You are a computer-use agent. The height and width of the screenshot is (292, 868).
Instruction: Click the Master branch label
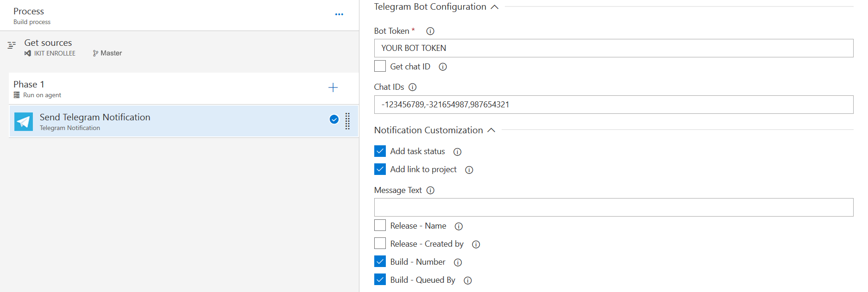[x=111, y=53]
